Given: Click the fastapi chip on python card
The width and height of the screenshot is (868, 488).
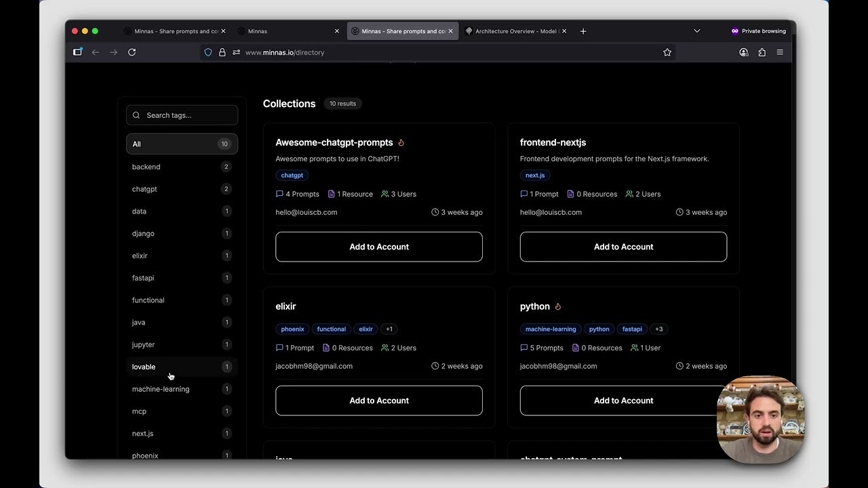Looking at the screenshot, I should point(632,329).
